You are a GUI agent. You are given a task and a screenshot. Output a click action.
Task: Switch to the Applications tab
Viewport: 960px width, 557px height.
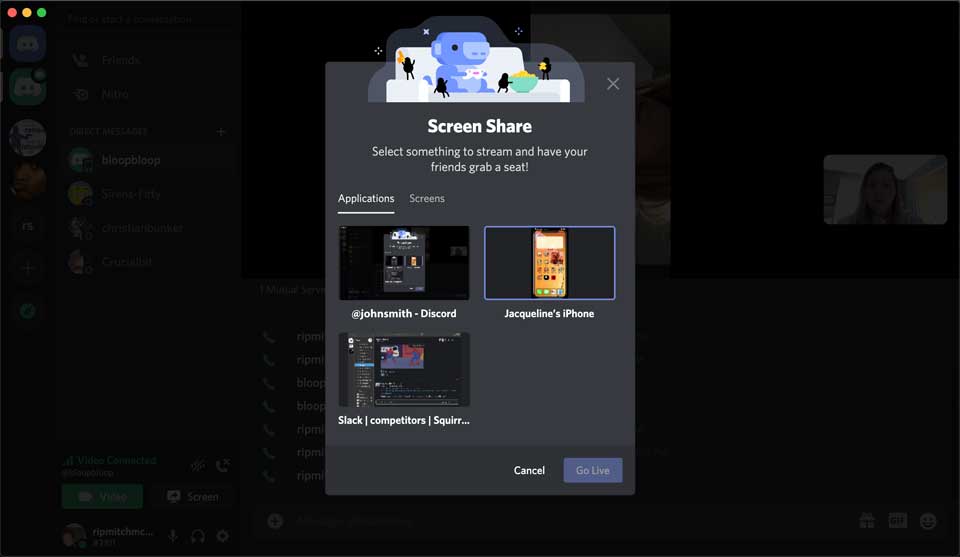click(366, 198)
